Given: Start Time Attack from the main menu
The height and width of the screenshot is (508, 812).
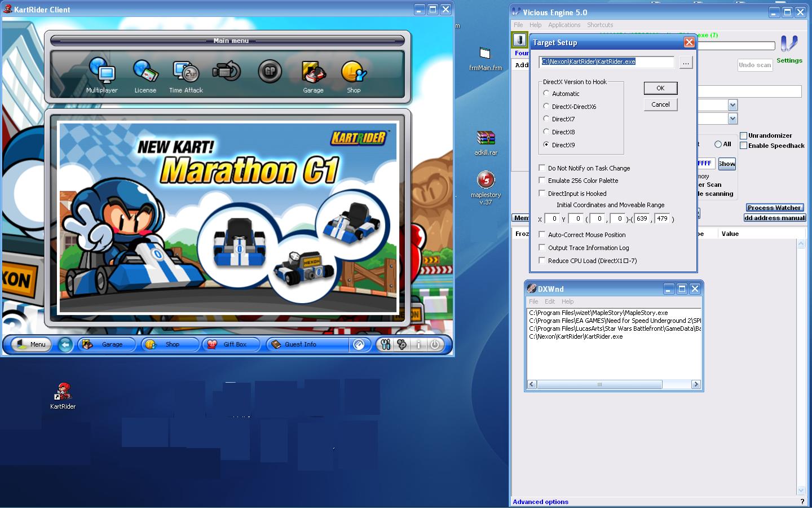Looking at the screenshot, I should point(186,75).
